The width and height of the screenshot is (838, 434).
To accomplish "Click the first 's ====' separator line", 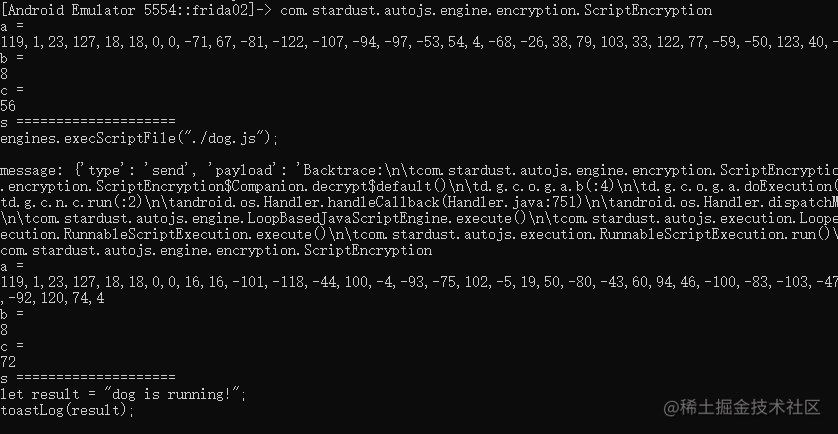I will coord(88,122).
